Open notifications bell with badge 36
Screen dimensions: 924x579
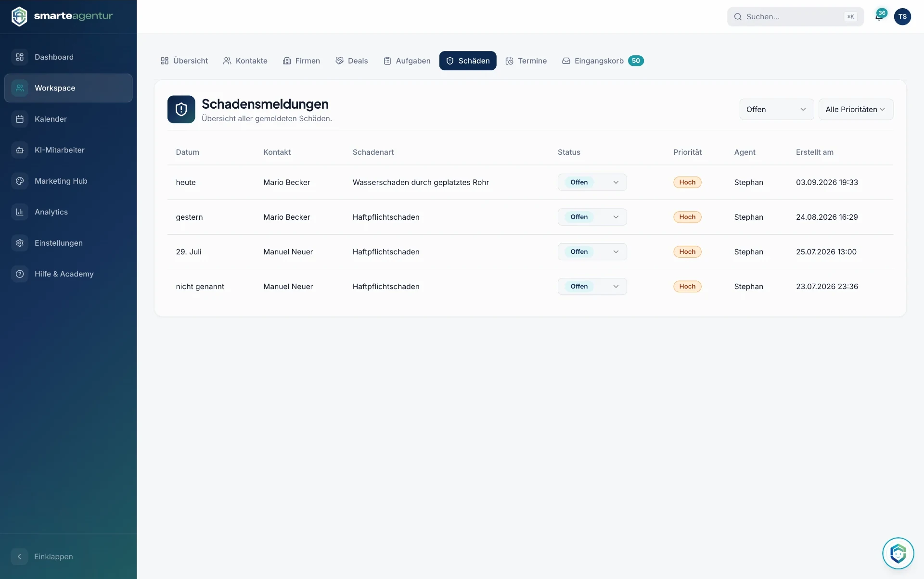(x=879, y=16)
